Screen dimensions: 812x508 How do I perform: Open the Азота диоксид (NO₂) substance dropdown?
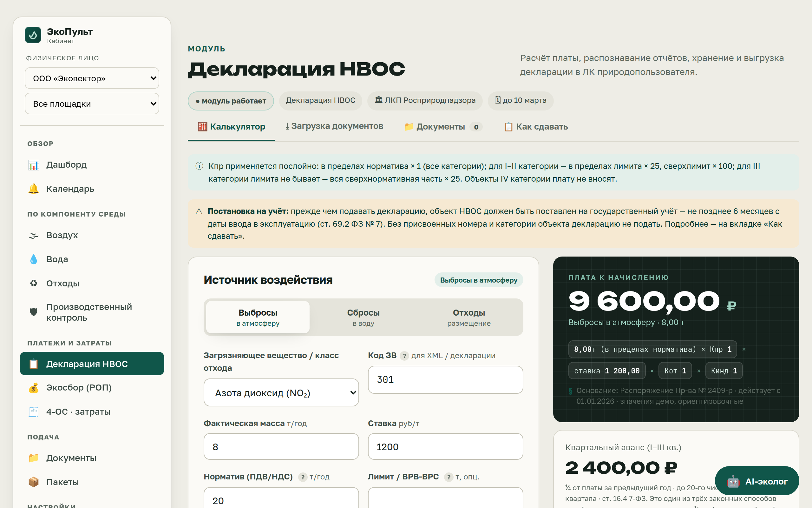[x=281, y=392]
